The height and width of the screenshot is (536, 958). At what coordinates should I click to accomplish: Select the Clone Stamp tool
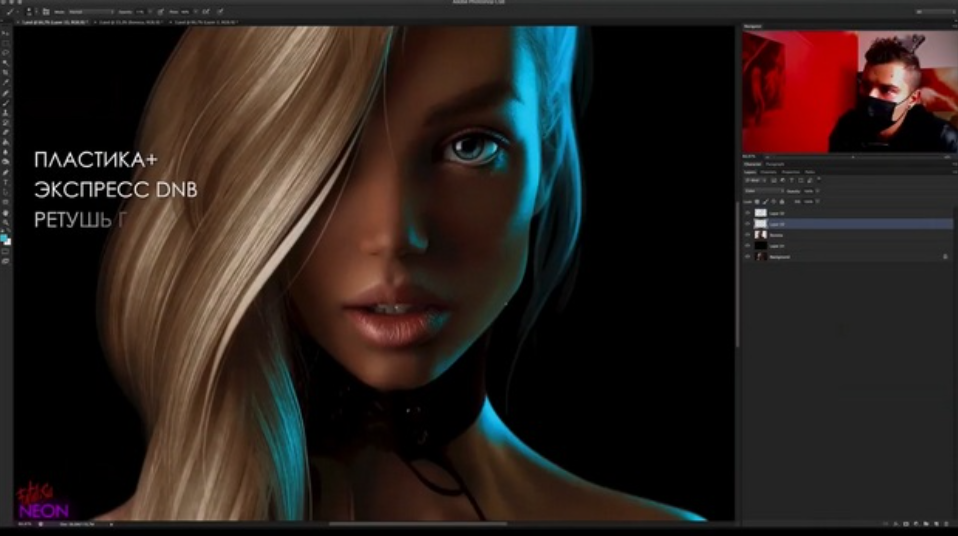6,113
